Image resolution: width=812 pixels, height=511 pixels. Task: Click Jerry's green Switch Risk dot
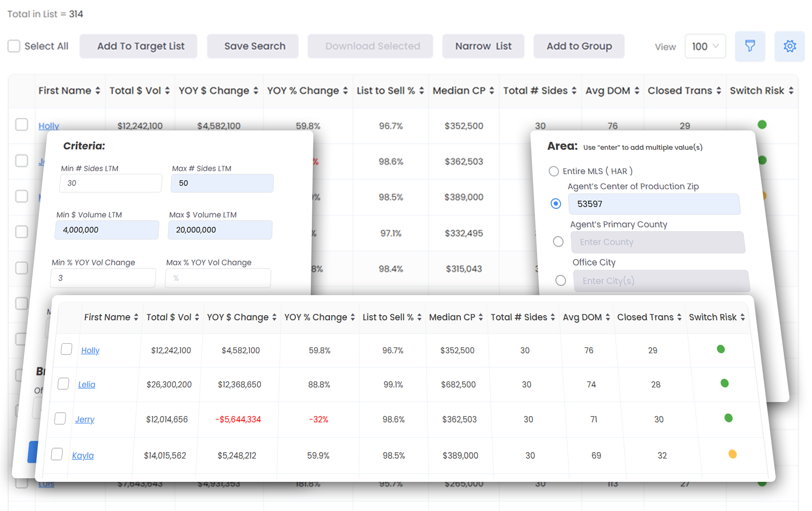728,418
